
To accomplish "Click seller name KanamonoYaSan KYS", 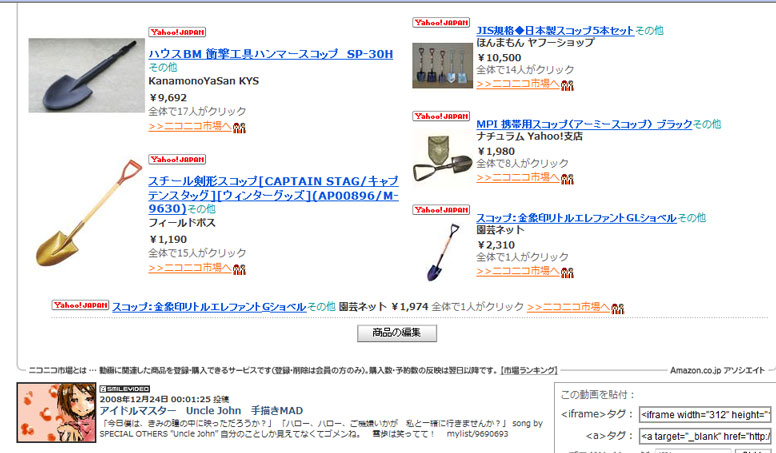I will click(203, 81).
